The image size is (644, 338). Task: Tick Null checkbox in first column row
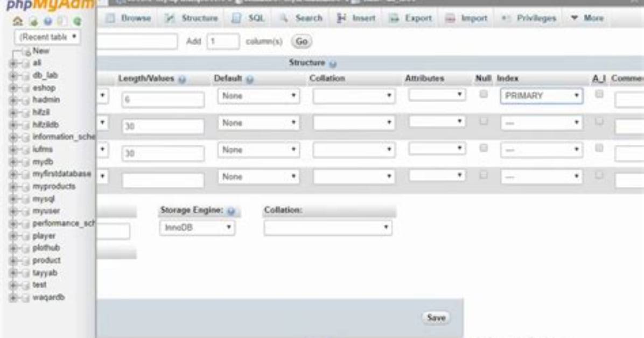click(484, 94)
